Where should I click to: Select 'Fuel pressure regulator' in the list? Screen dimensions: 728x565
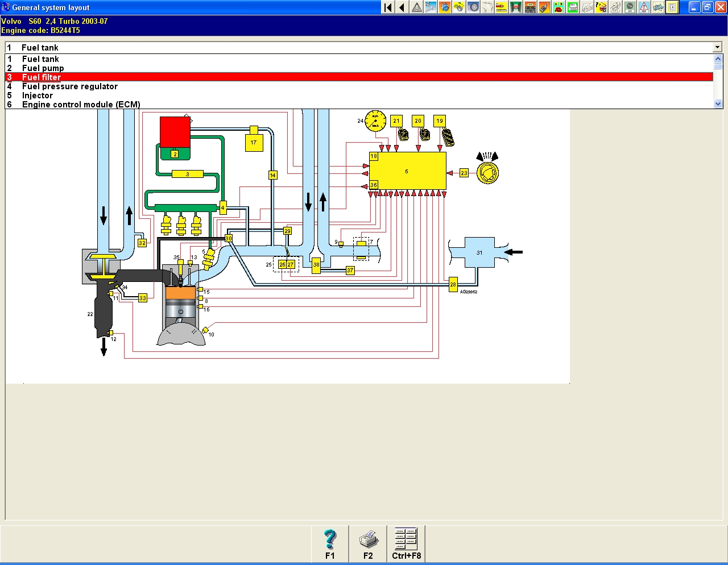(359, 86)
